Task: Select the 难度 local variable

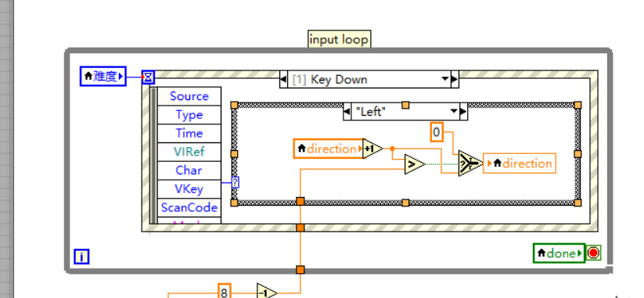Action: pyautogui.click(x=103, y=77)
